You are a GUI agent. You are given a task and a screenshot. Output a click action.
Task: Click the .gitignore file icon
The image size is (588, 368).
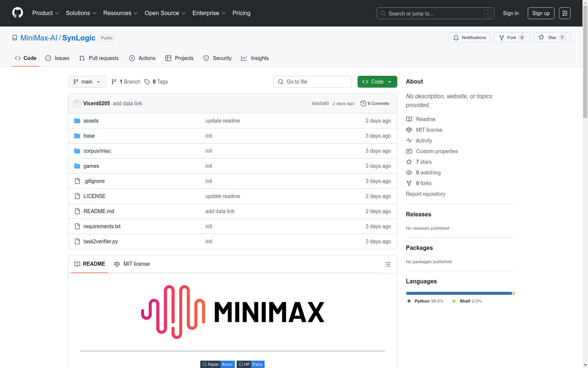pyautogui.click(x=77, y=181)
